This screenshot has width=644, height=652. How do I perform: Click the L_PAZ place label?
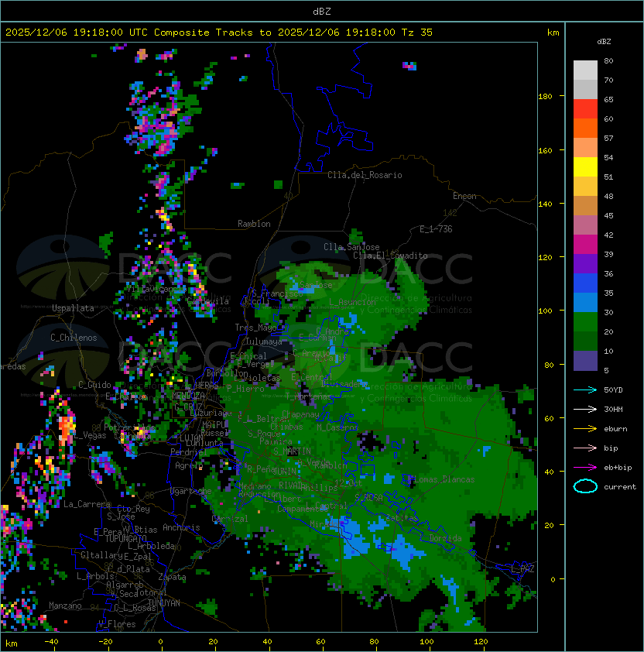(x=523, y=569)
